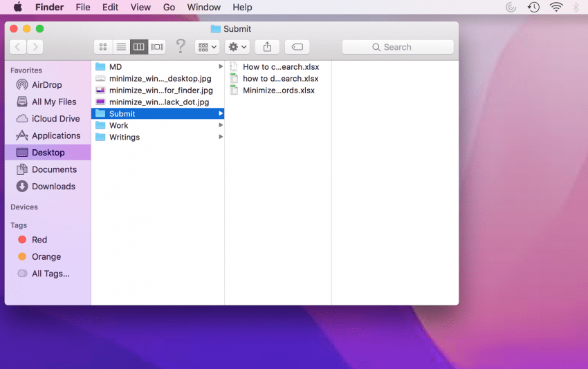Select the Submit folder row
The width and height of the screenshot is (588, 369).
coord(158,113)
